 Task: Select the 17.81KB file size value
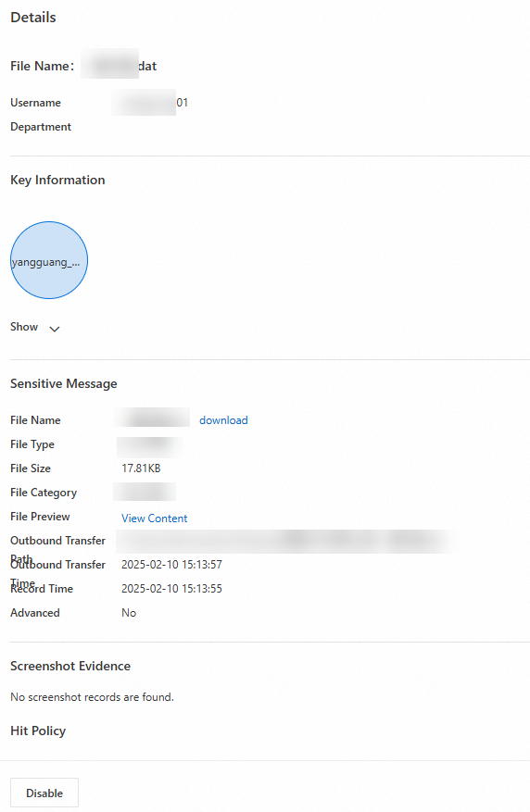[141, 468]
